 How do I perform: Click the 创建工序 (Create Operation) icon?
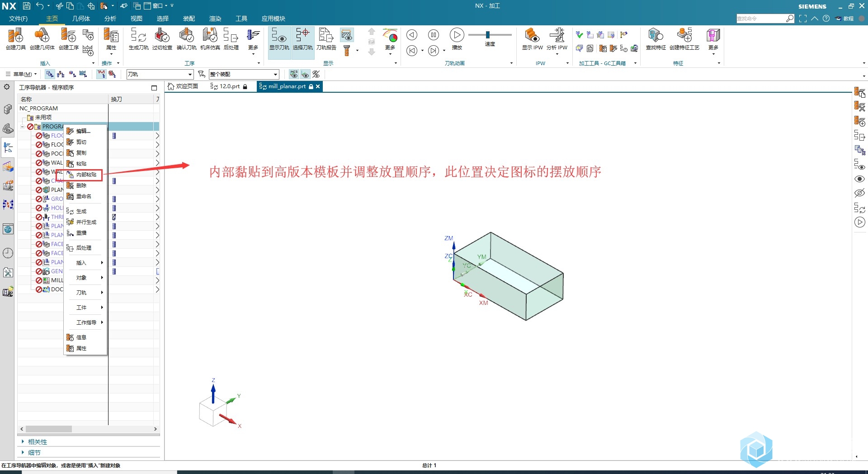(x=69, y=39)
